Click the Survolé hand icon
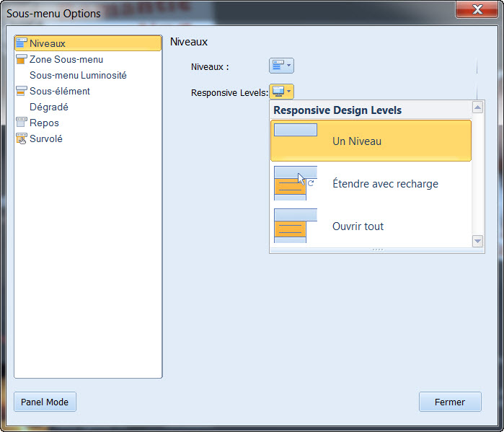 click(x=22, y=138)
